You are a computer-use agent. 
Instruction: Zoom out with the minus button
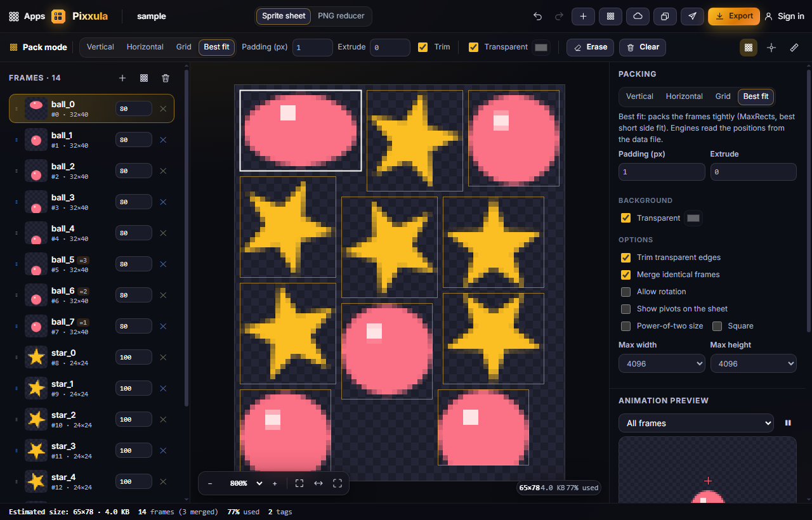coord(210,483)
